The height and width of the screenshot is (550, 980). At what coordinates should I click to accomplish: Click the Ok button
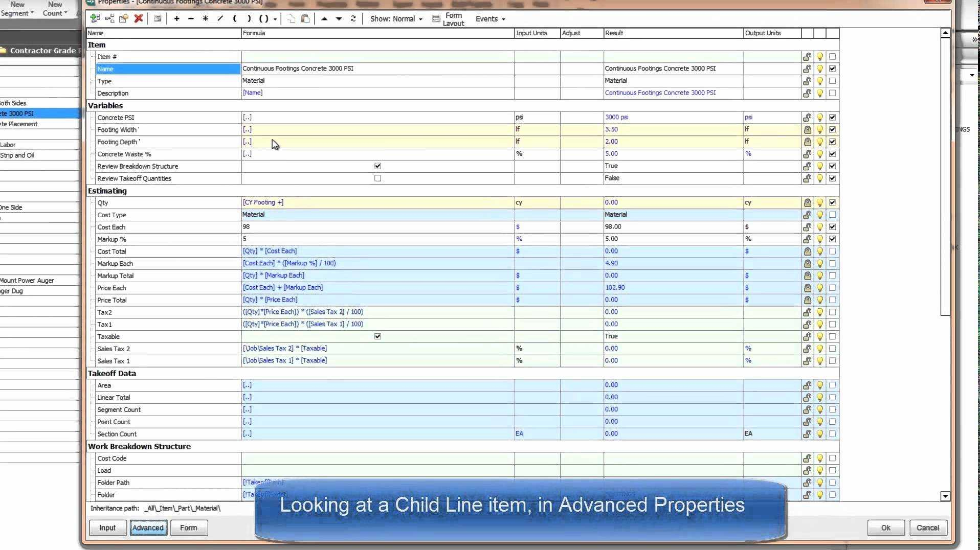(x=886, y=528)
